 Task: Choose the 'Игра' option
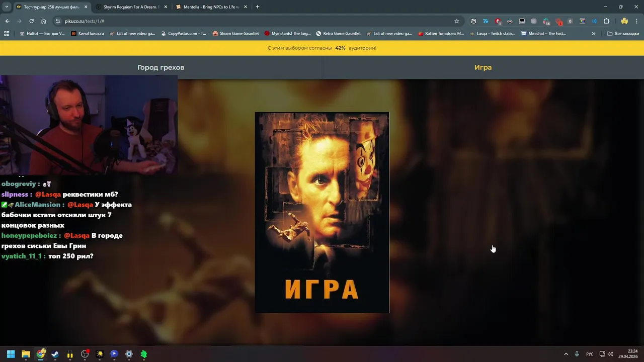coord(483,67)
